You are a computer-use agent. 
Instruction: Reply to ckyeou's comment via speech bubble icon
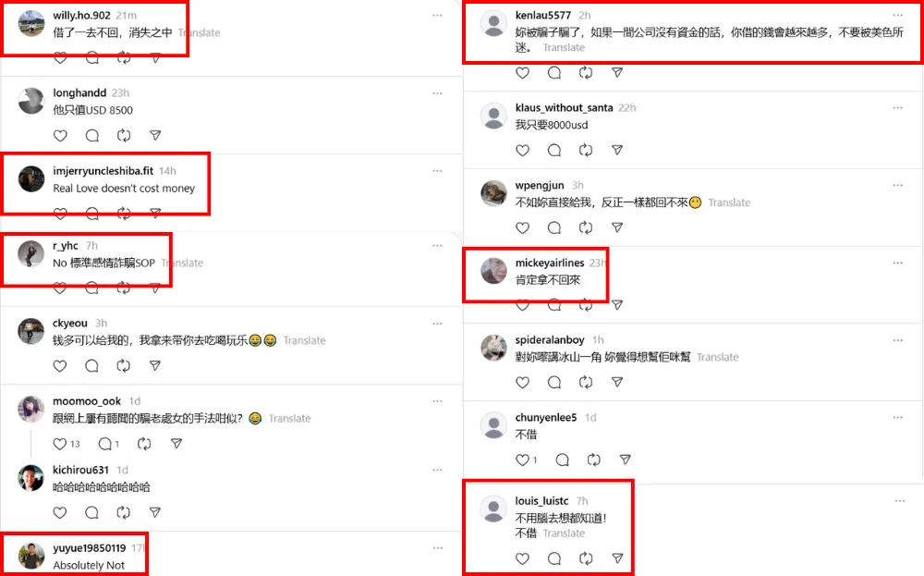pyautogui.click(x=91, y=366)
